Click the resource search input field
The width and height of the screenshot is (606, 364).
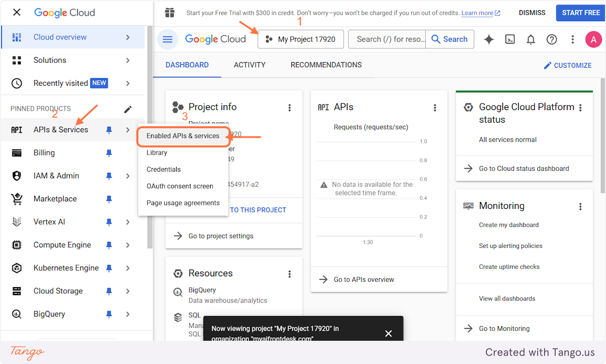[387, 39]
